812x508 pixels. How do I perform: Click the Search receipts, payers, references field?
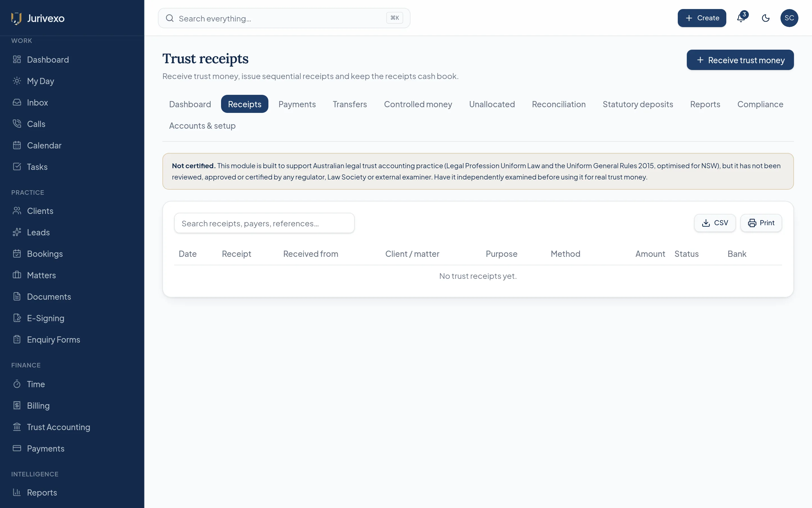[x=264, y=223]
